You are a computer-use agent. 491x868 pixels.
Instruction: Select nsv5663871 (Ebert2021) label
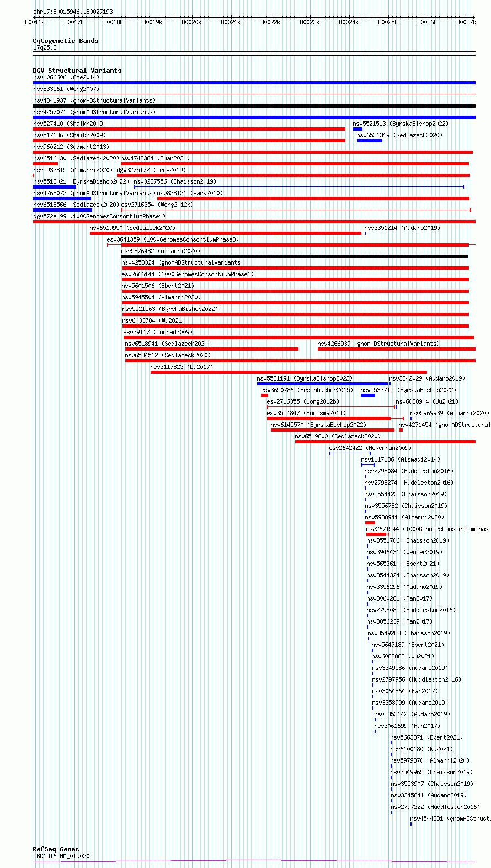pyautogui.click(x=426, y=737)
